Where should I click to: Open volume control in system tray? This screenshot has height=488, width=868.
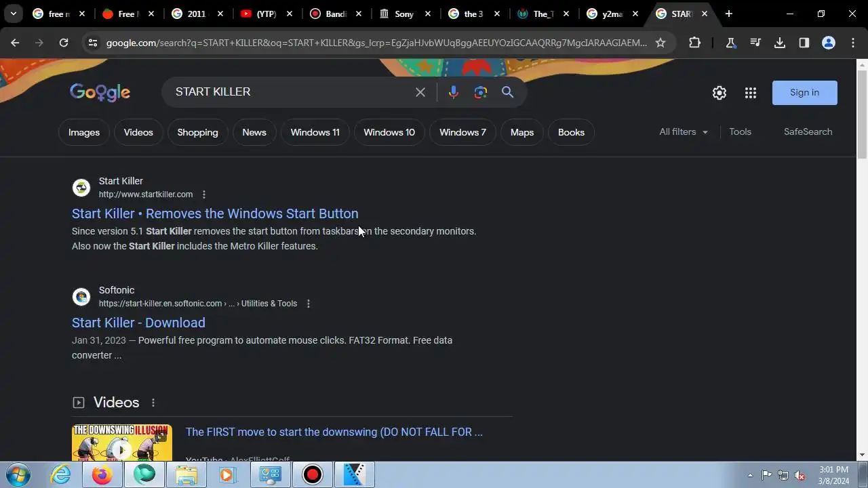coord(800,475)
